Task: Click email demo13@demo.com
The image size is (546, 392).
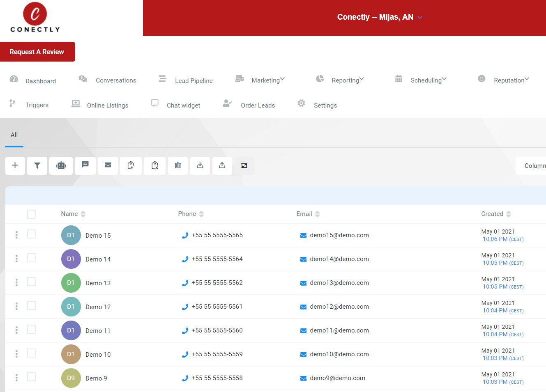Action: (339, 283)
